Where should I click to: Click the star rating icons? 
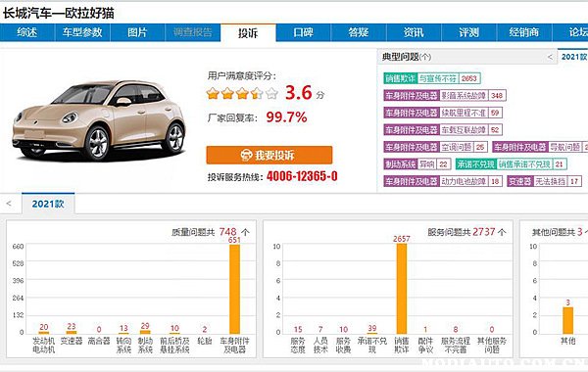tap(242, 93)
